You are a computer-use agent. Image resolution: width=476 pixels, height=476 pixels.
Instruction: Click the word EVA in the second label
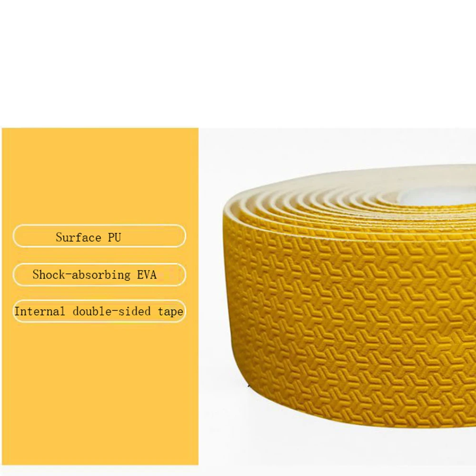pos(147,275)
